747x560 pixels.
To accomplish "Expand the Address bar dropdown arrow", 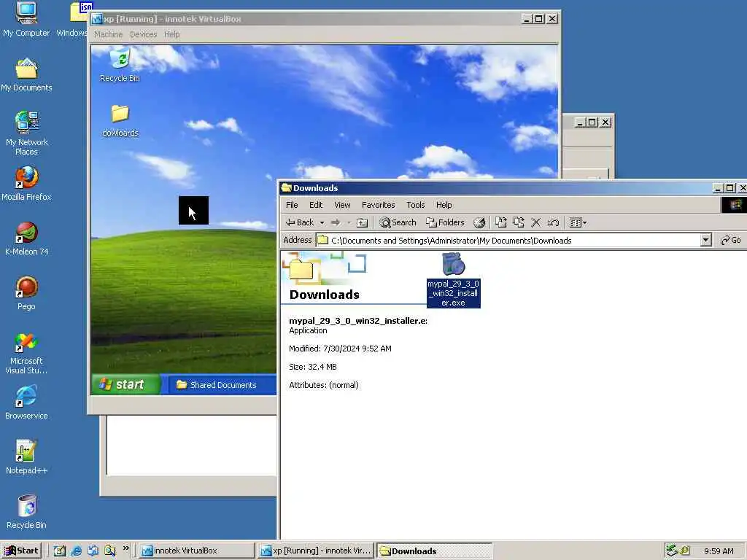I will (x=706, y=240).
